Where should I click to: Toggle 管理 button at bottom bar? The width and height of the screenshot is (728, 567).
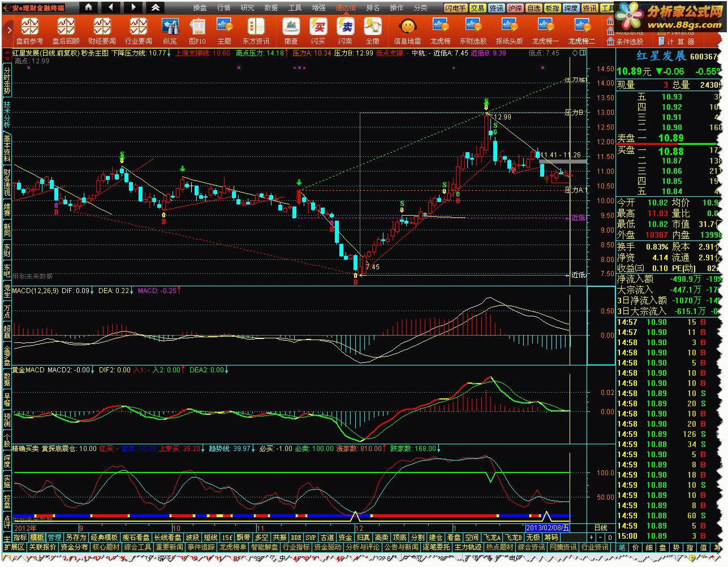[x=54, y=538]
